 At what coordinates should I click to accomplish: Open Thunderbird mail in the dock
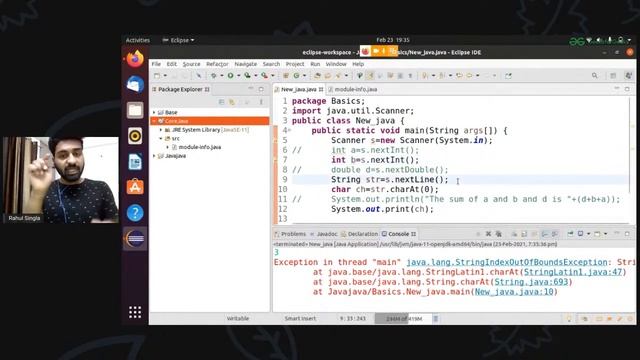[x=135, y=84]
